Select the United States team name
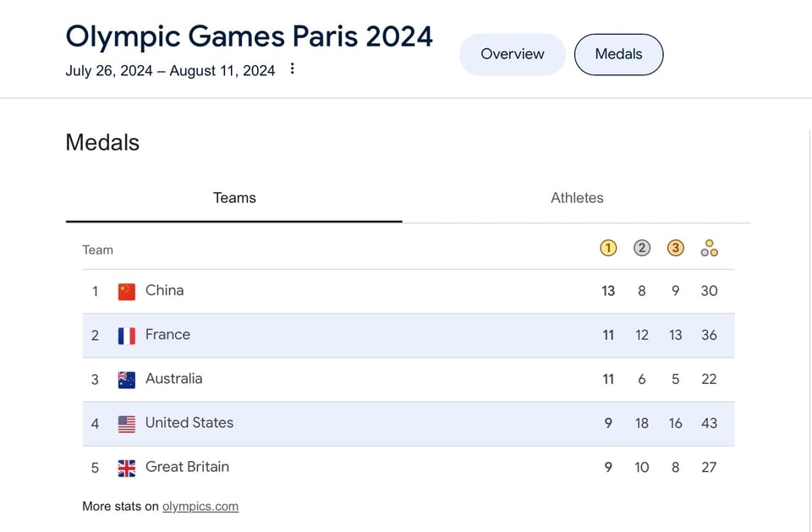 tap(189, 423)
